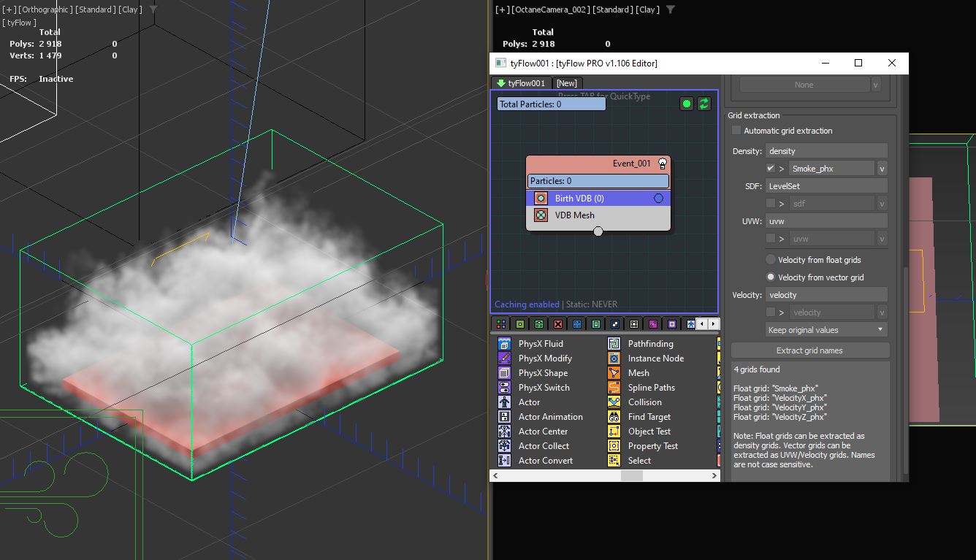Click the Density grid name input field
This screenshot has width=976, height=560.
[826, 151]
